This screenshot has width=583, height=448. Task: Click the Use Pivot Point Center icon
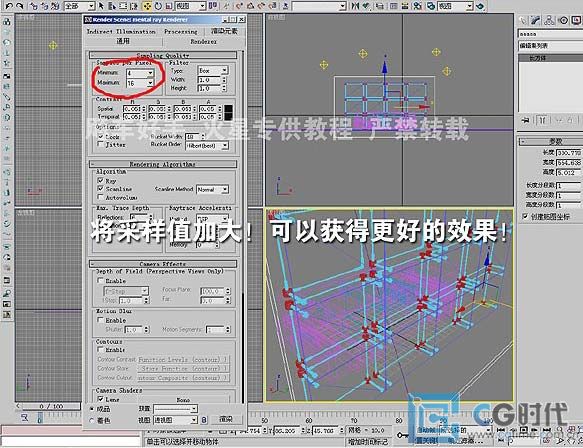coord(214,6)
